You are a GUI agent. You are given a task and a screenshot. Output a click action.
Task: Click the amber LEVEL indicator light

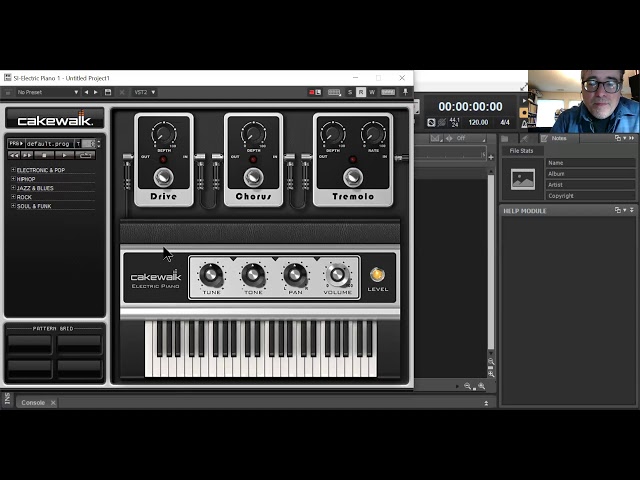[x=377, y=275]
